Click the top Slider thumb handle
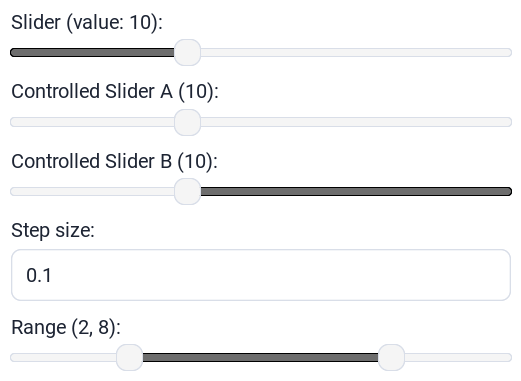The height and width of the screenshot is (381, 521). pyautogui.click(x=187, y=52)
